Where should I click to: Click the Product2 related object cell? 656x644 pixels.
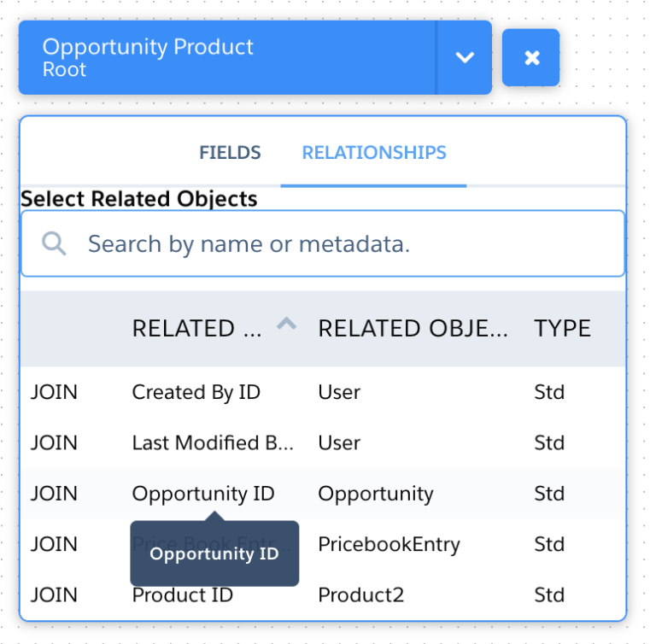tap(360, 594)
